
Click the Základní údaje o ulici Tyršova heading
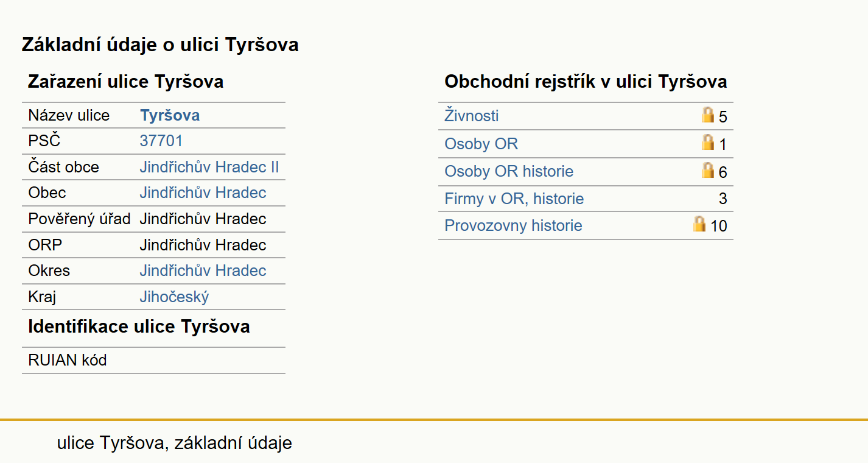tap(160, 44)
